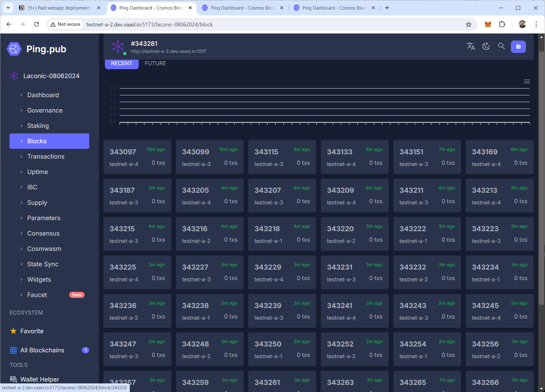Open the chart hamburger menu
The image size is (545, 392).
point(527,81)
